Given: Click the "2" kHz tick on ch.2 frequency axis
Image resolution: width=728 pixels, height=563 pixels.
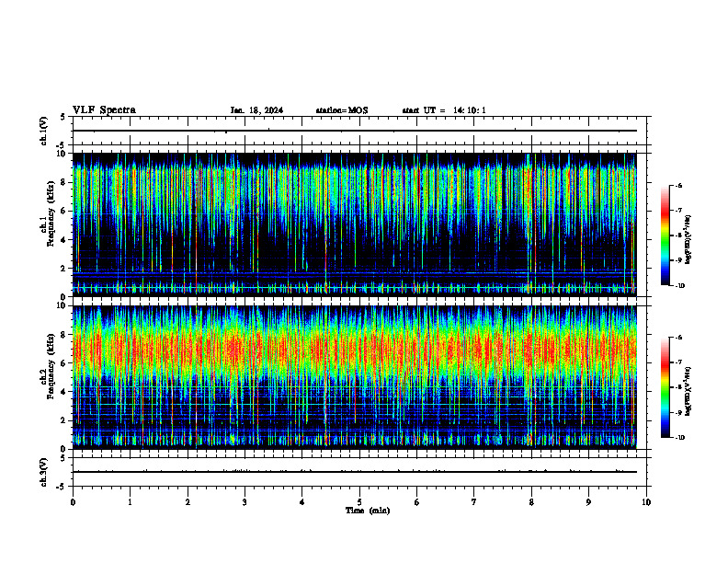Looking at the screenshot, I should click(x=63, y=420).
